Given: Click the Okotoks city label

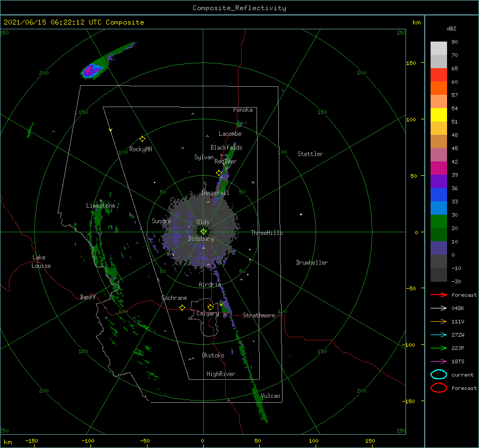Looking at the screenshot, I should tap(213, 355).
